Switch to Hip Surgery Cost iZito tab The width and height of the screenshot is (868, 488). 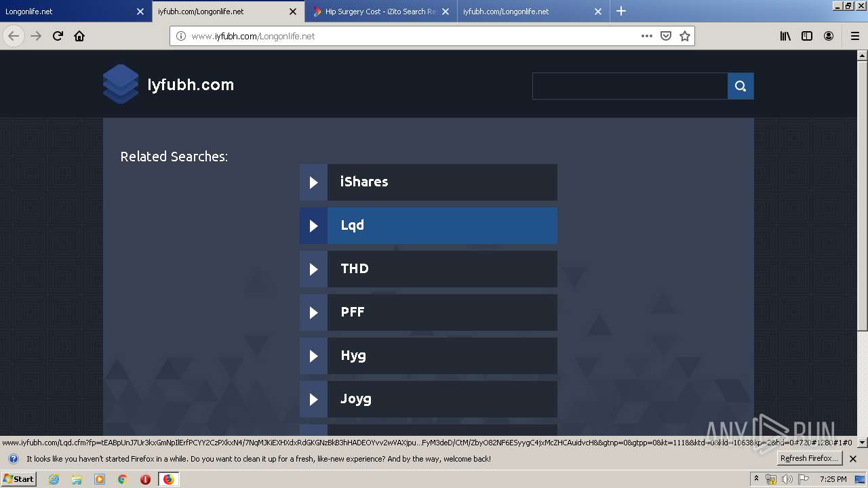(x=381, y=11)
